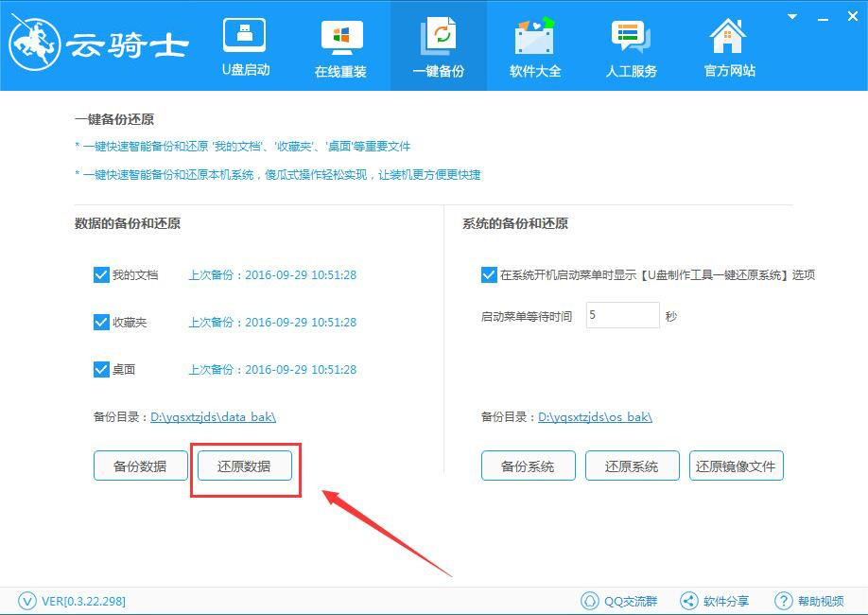Click the 还原数据 restore button

pos(244,466)
